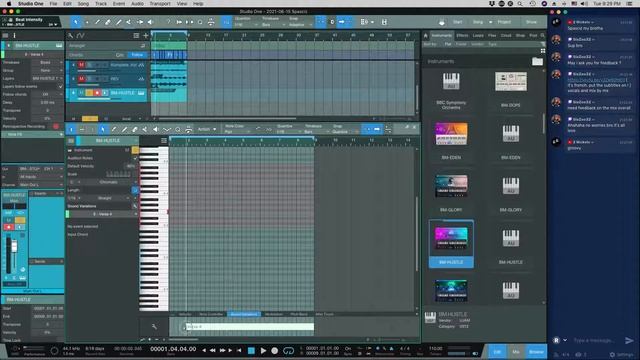Record-arm the BM-HUSTLE track
Viewport: 640px width, 360px height.
click(x=97, y=93)
